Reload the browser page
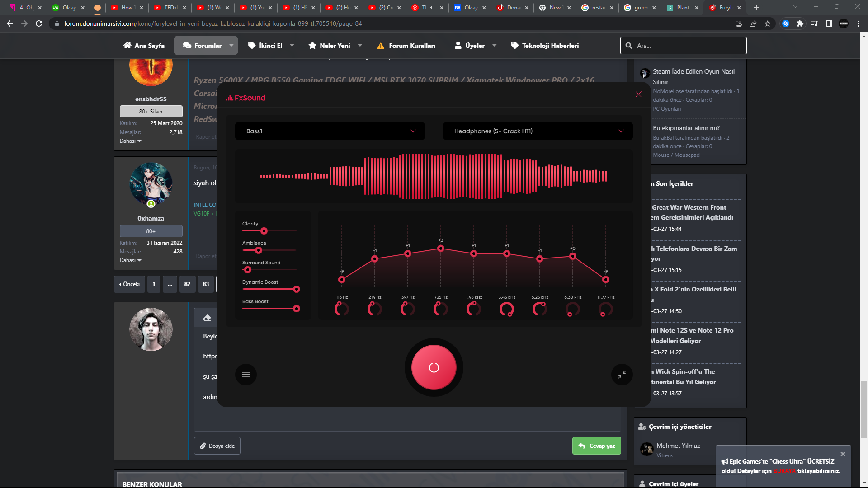Viewport: 868px width, 488px height. 39,23
